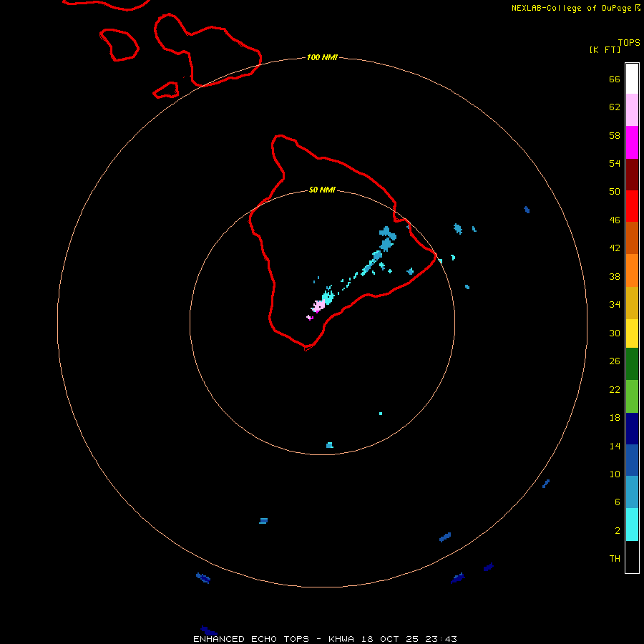The image size is (644, 644).
Task: Click the magenta 58 kft legend swatch
Action: pyautogui.click(x=632, y=142)
